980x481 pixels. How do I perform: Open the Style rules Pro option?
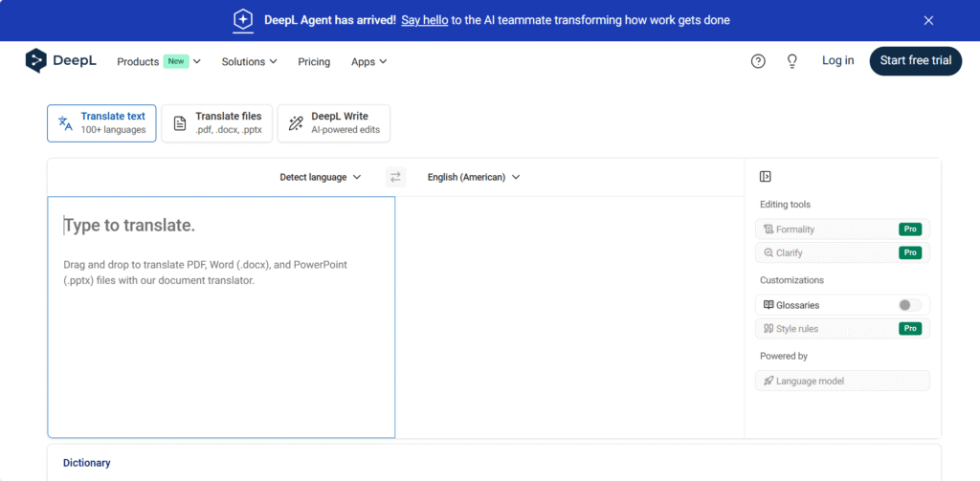coord(842,329)
